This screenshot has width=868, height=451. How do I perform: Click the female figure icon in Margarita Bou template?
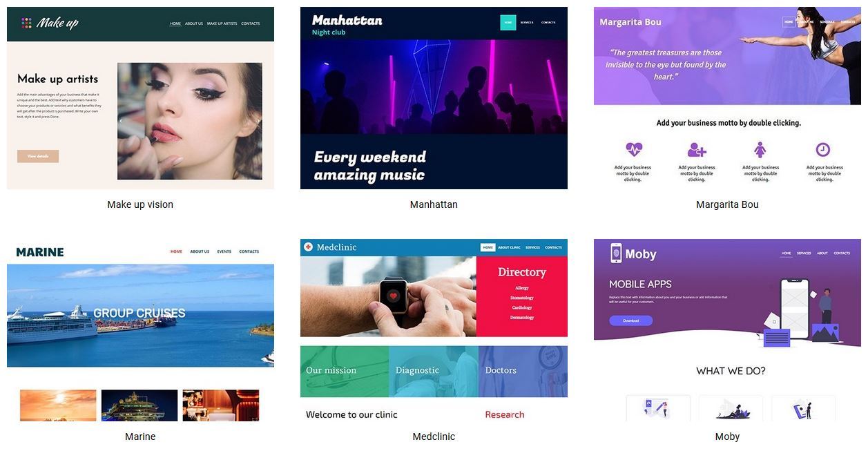760,149
